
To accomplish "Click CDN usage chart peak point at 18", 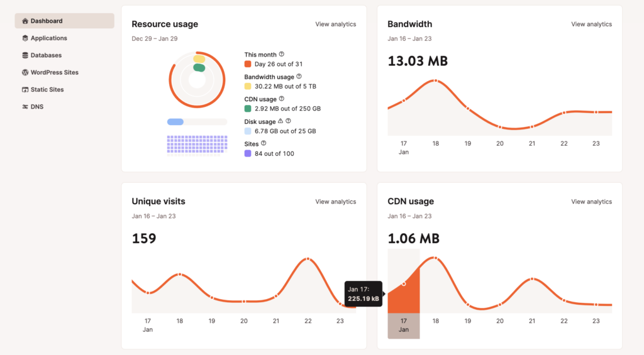I will click(x=436, y=258).
